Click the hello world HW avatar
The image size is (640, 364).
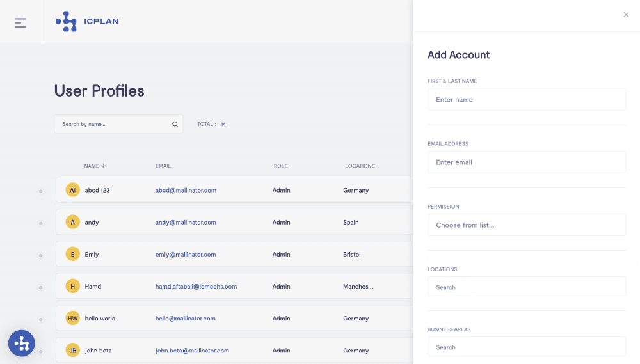pos(73,318)
